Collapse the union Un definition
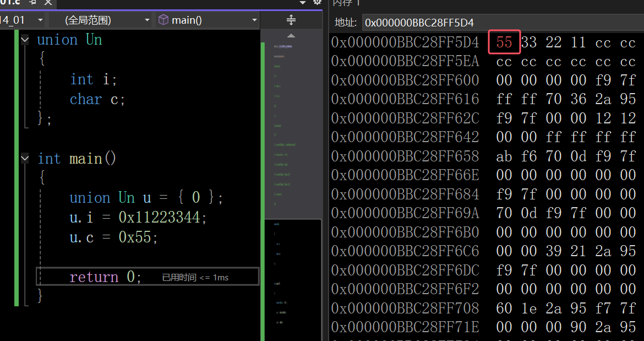This screenshot has width=644, height=341. pyautogui.click(x=25, y=40)
